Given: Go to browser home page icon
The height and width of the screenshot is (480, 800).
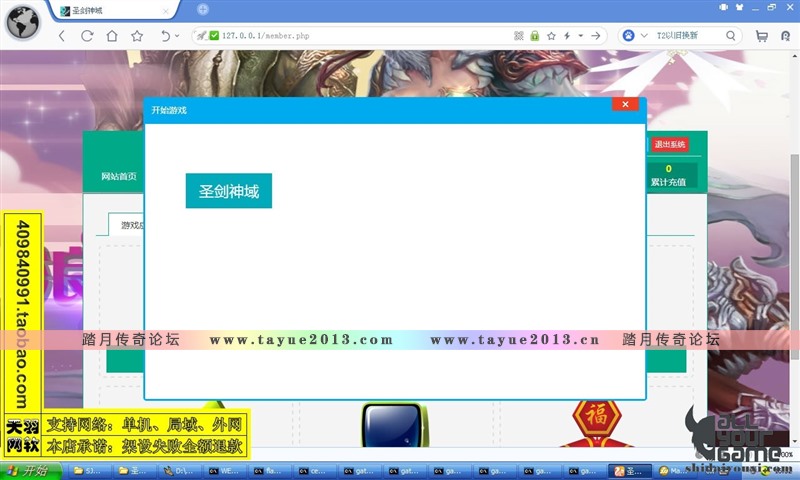Looking at the screenshot, I should (112, 35).
